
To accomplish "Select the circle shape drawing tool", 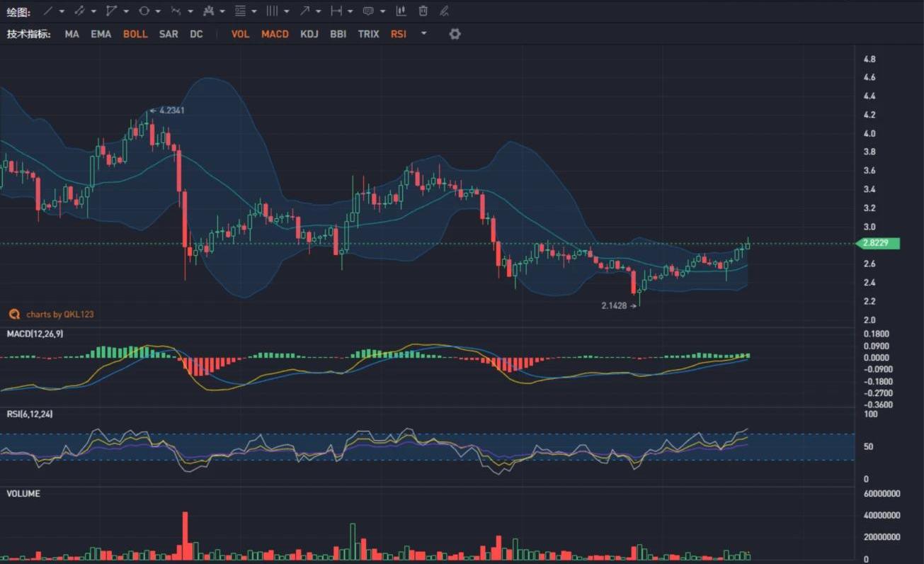I will 144,11.
